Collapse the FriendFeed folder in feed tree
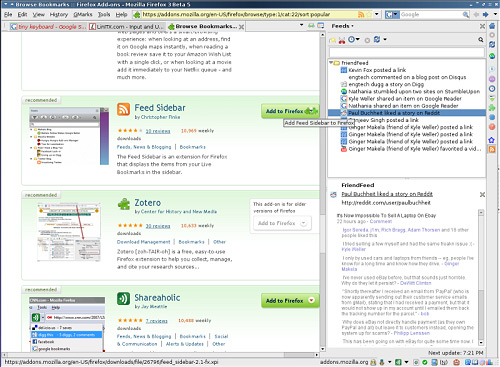The width and height of the screenshot is (500, 367). point(331,62)
